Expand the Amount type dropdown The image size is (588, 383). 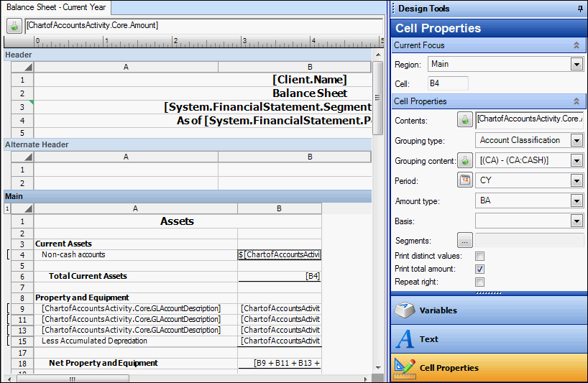click(x=576, y=200)
